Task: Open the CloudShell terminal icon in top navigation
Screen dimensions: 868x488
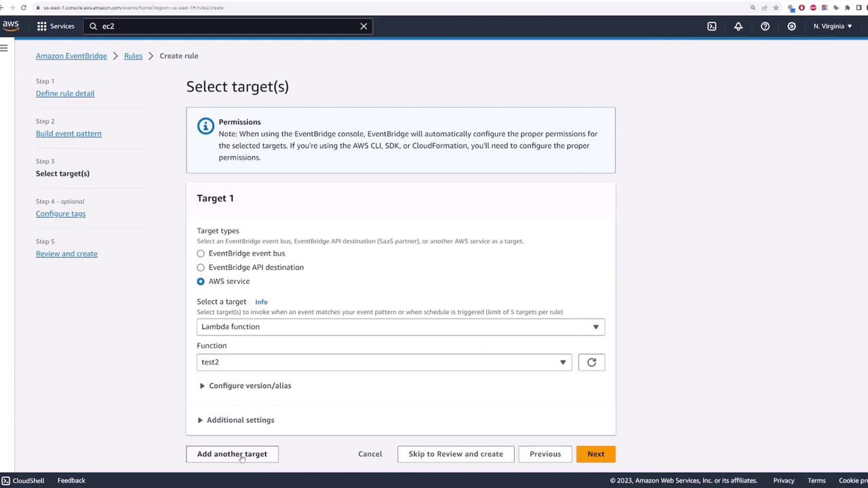Action: coord(711,26)
